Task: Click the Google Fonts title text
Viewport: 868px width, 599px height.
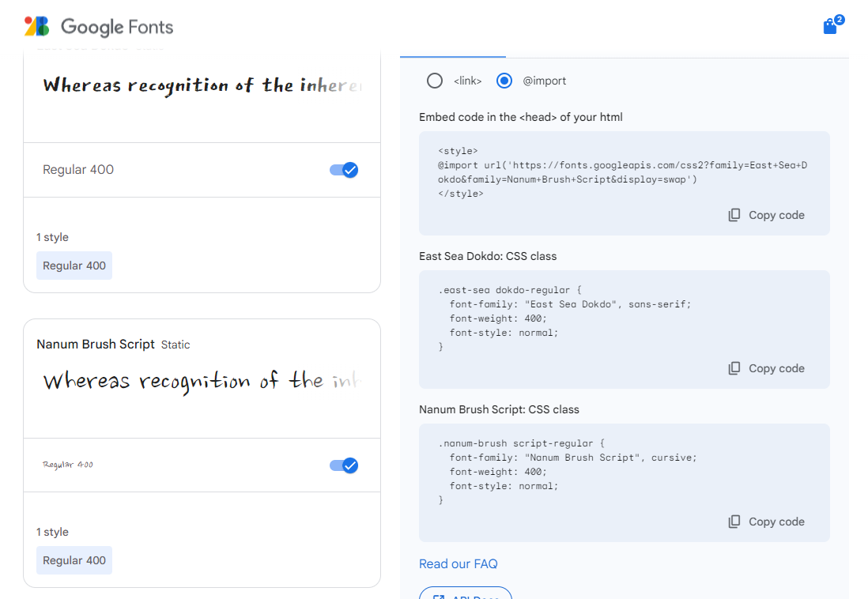Action: tap(117, 27)
